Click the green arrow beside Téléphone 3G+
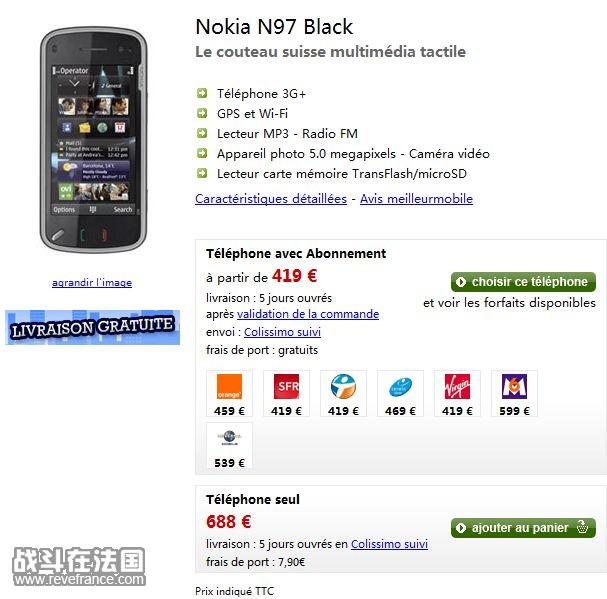Image resolution: width=607 pixels, height=599 pixels. pyautogui.click(x=202, y=93)
